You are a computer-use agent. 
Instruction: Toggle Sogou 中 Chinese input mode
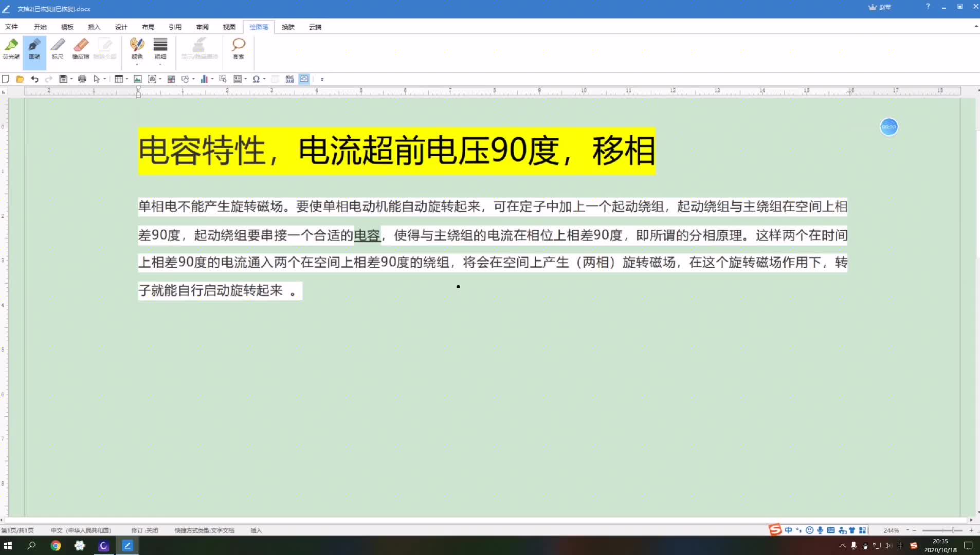(788, 530)
